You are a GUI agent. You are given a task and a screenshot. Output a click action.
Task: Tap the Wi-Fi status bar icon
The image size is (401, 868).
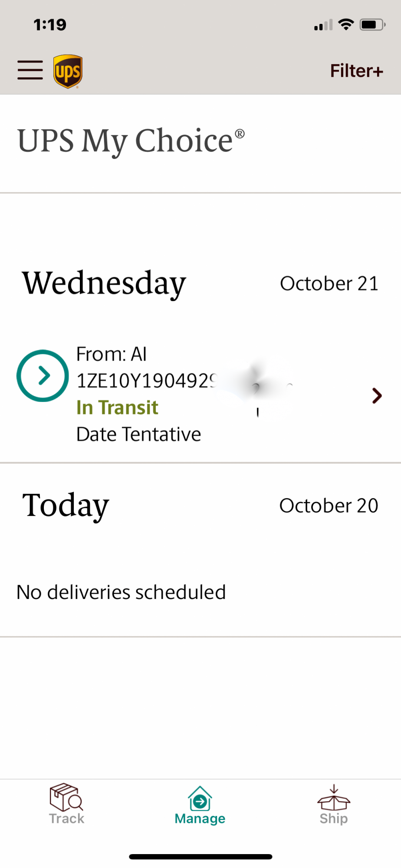click(346, 24)
